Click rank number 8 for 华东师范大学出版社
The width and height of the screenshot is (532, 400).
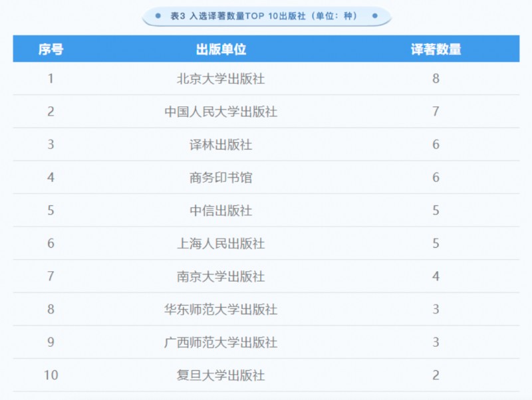51,309
